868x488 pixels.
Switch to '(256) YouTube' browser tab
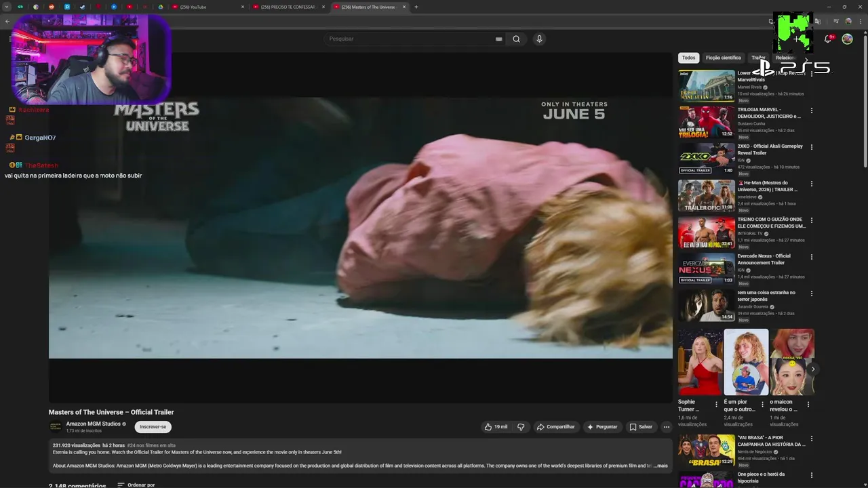tap(207, 7)
